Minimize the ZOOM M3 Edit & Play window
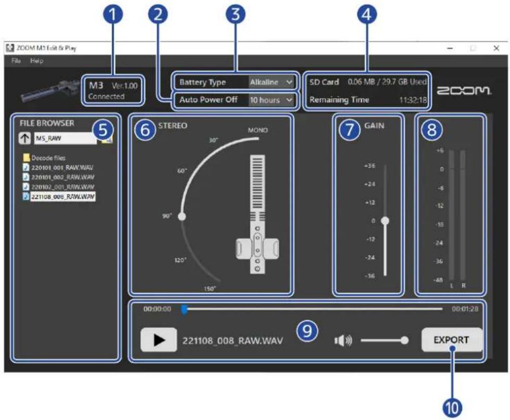 tap(450, 48)
